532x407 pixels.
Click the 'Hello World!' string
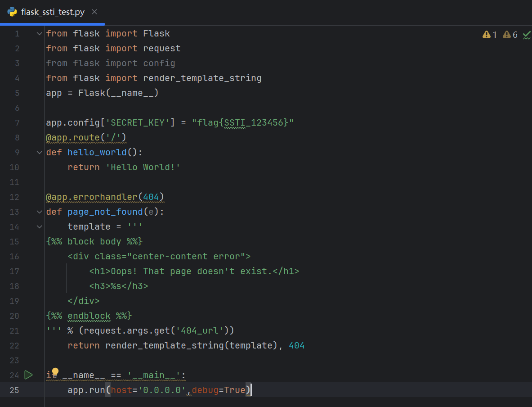click(143, 167)
